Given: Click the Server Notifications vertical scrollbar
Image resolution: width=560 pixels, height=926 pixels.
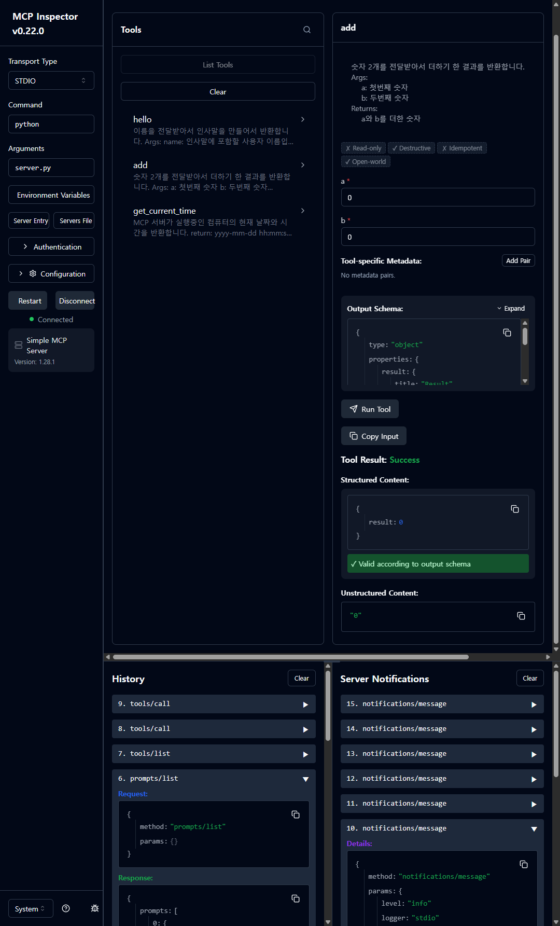Looking at the screenshot, I should point(556,724).
